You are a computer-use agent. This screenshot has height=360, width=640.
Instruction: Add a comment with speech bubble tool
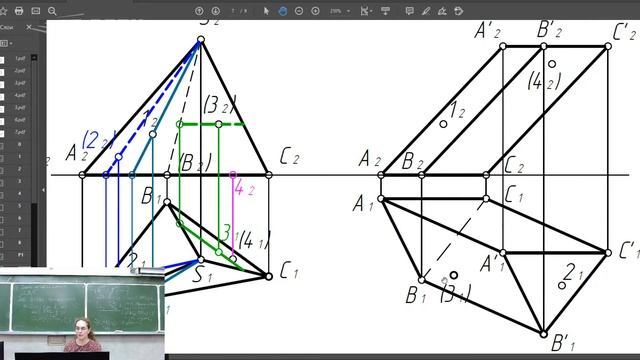tap(409, 11)
